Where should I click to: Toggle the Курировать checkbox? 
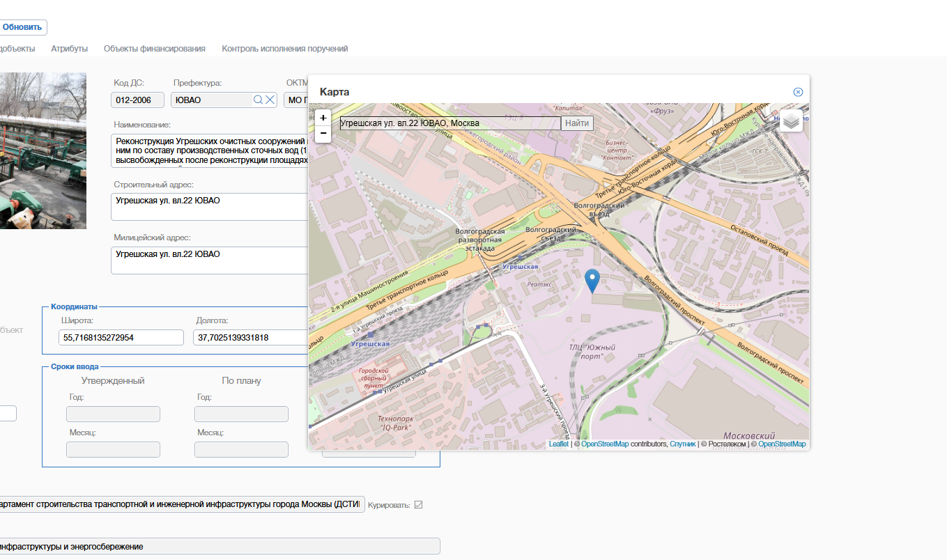[418, 505]
